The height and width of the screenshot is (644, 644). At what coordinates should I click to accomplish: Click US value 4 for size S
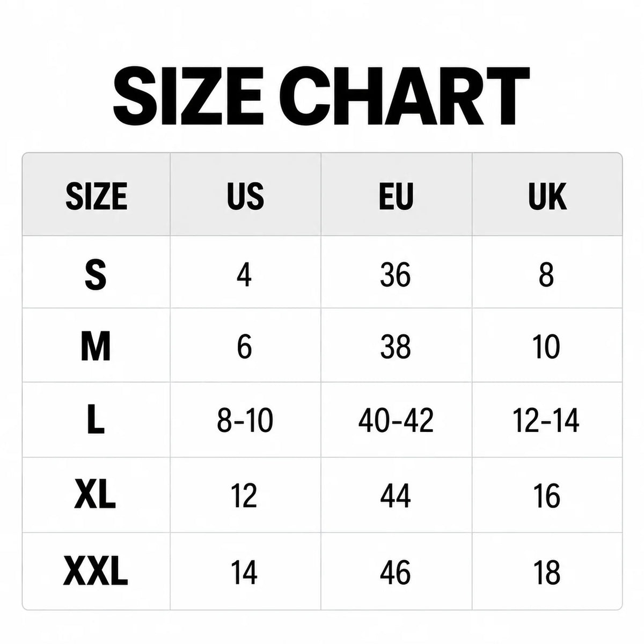point(244,275)
